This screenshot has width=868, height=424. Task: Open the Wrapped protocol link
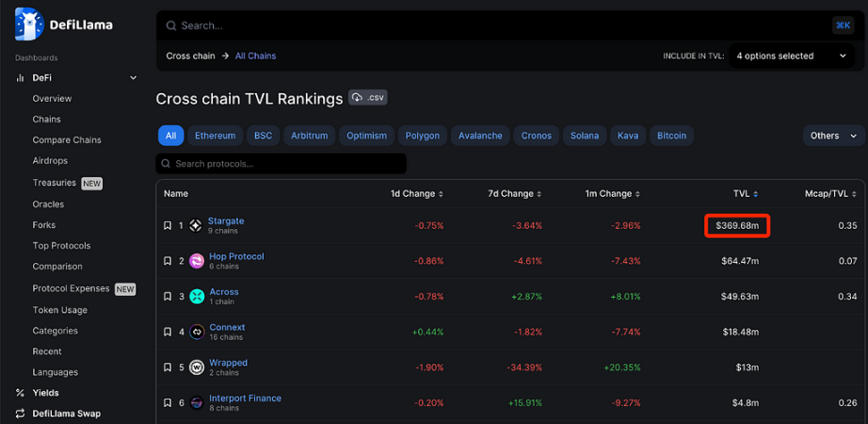point(228,363)
